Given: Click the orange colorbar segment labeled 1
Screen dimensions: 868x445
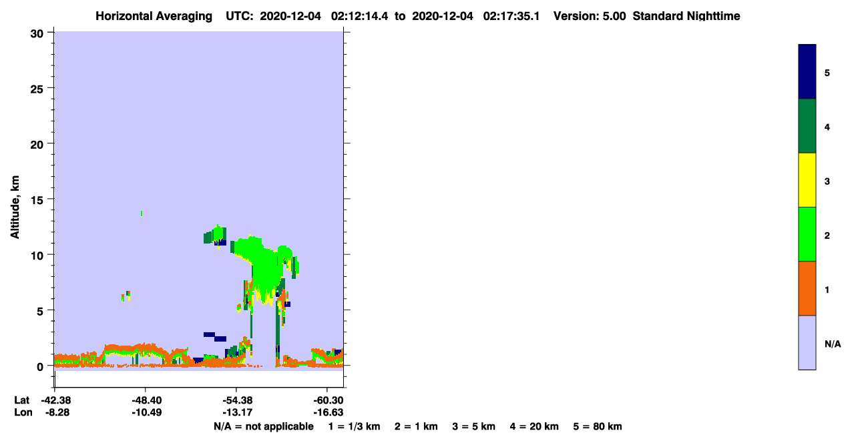Looking at the screenshot, I should [807, 288].
